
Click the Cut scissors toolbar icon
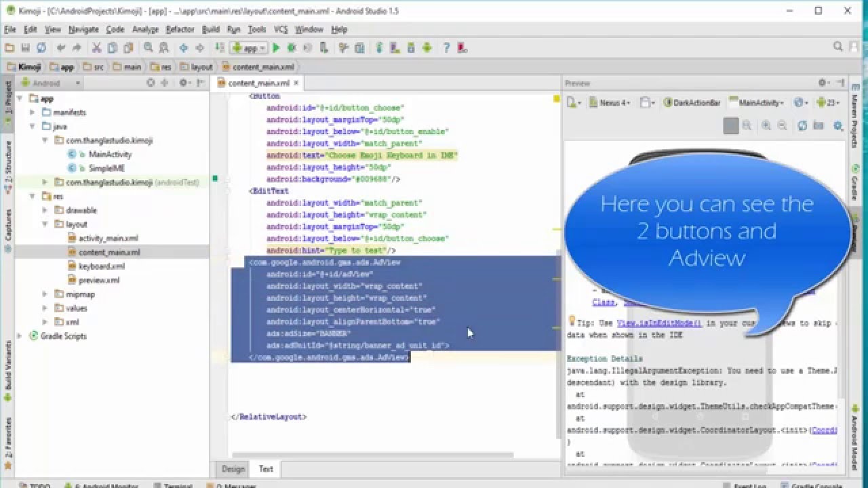(x=96, y=48)
